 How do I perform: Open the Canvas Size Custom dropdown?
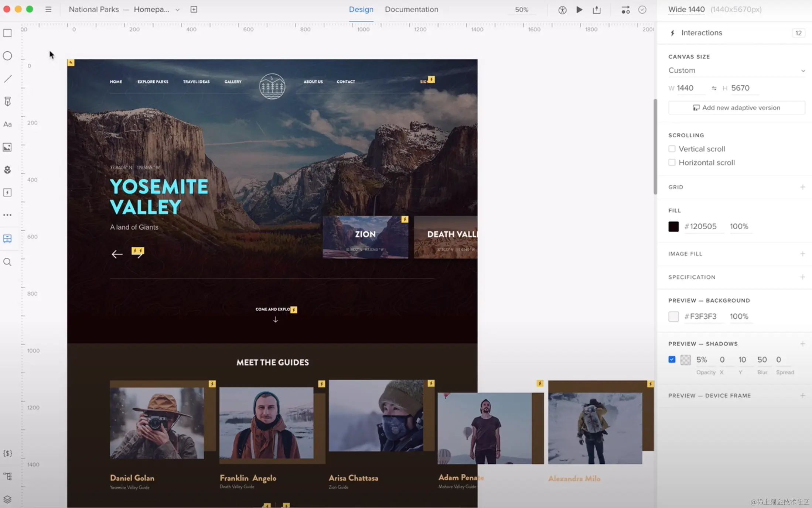pyautogui.click(x=736, y=70)
